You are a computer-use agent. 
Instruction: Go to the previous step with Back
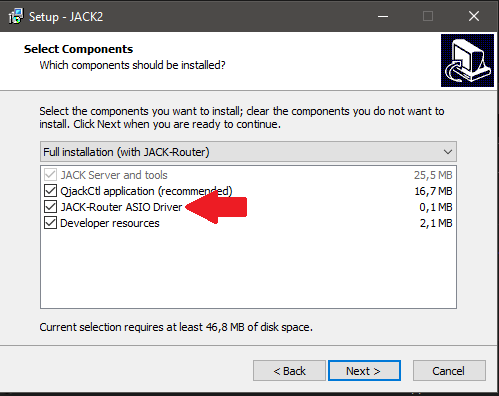click(x=289, y=371)
